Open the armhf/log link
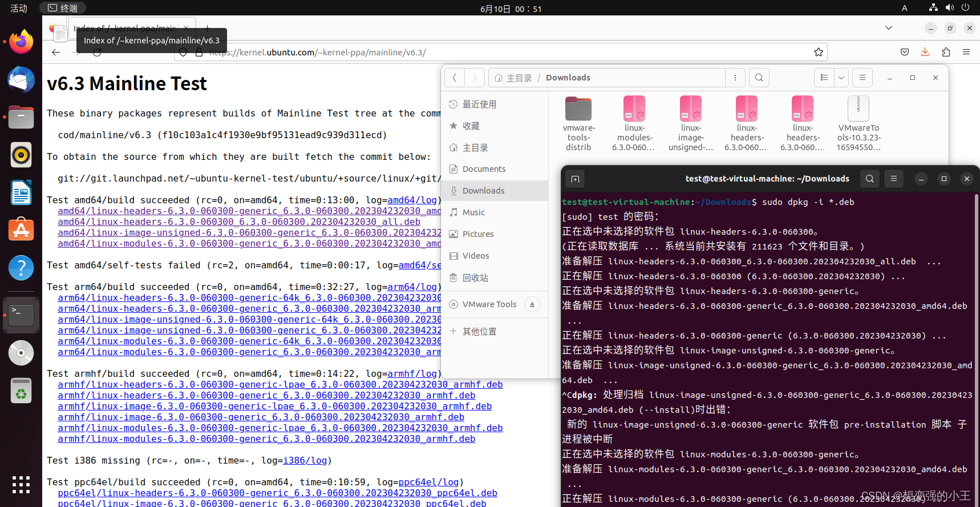980x507 pixels. pyautogui.click(x=412, y=373)
